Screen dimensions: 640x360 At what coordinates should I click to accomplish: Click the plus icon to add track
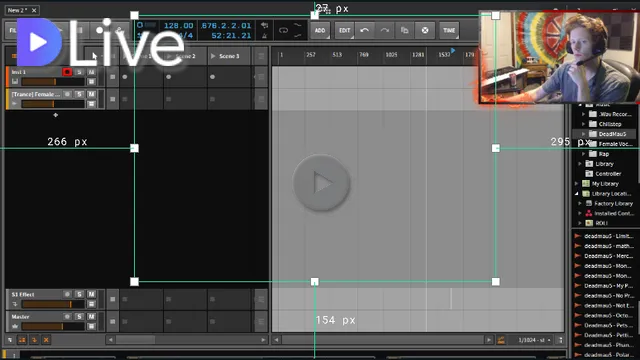pos(56,115)
